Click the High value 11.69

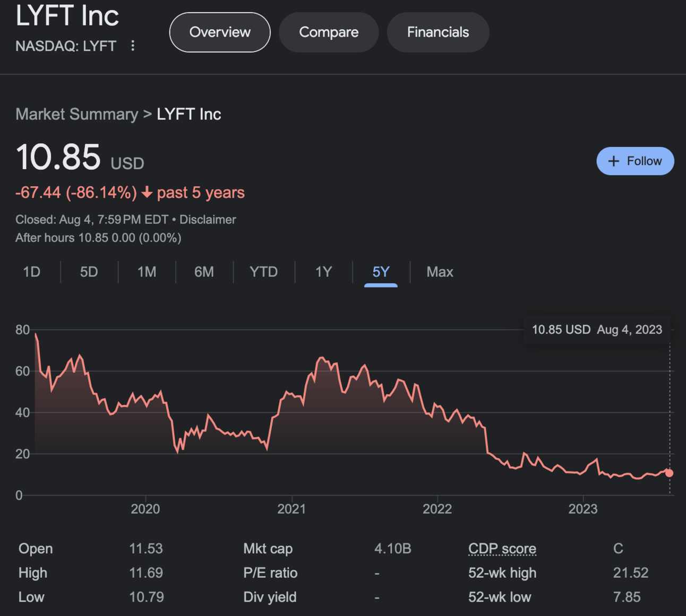146,573
